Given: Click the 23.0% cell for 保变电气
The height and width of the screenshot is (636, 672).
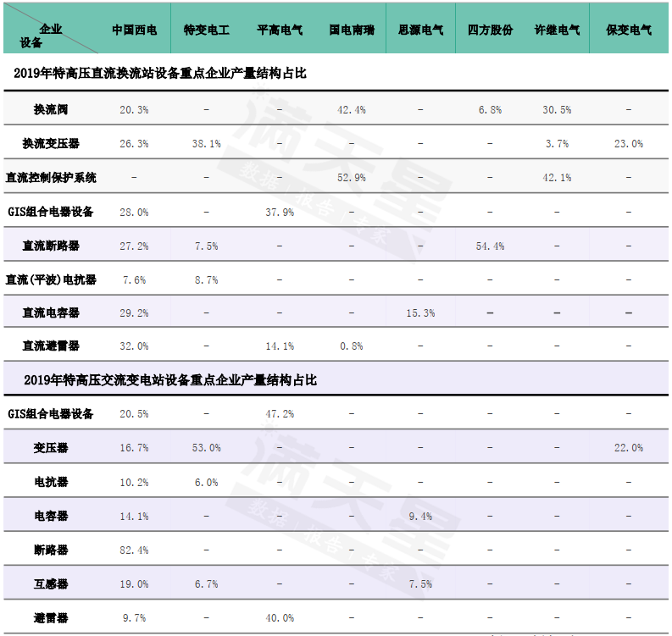Looking at the screenshot, I should pyautogui.click(x=629, y=144).
